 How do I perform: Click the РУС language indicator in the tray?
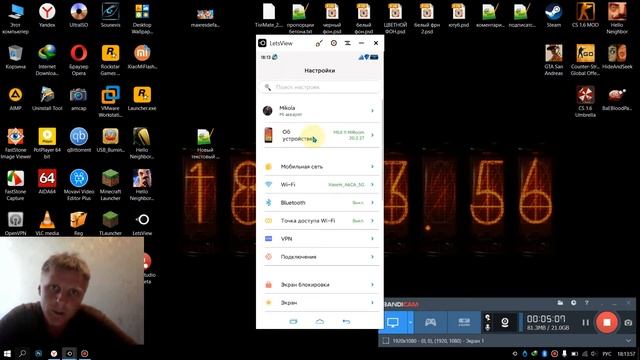click(x=607, y=353)
